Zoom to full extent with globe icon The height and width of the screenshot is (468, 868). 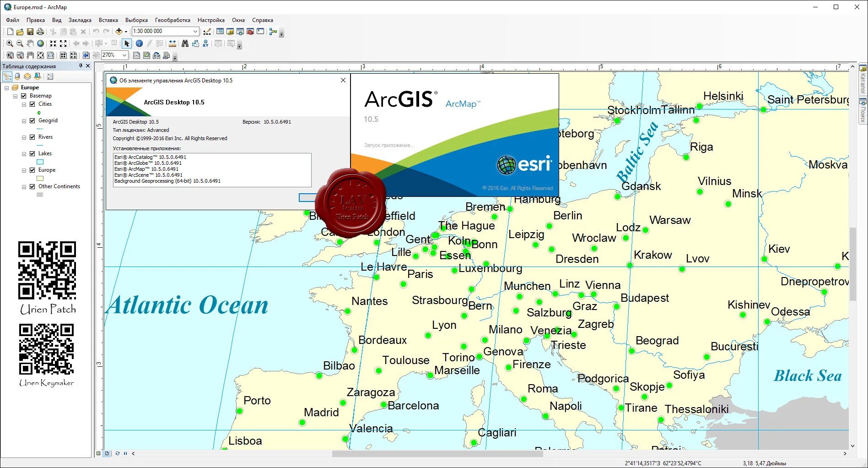(x=40, y=44)
